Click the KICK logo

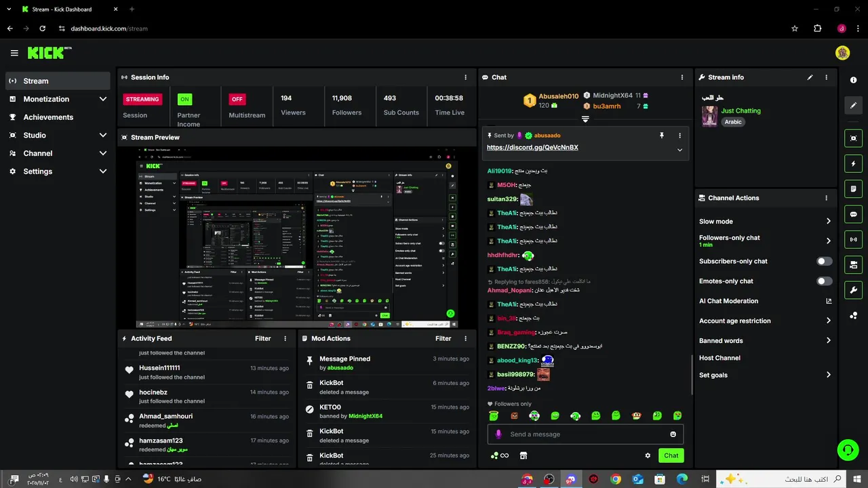click(50, 53)
